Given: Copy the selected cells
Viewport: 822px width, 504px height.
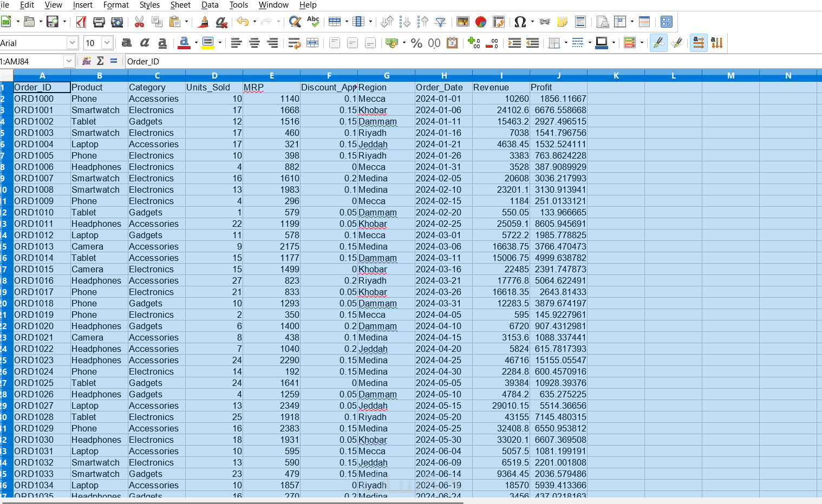Looking at the screenshot, I should (x=157, y=22).
